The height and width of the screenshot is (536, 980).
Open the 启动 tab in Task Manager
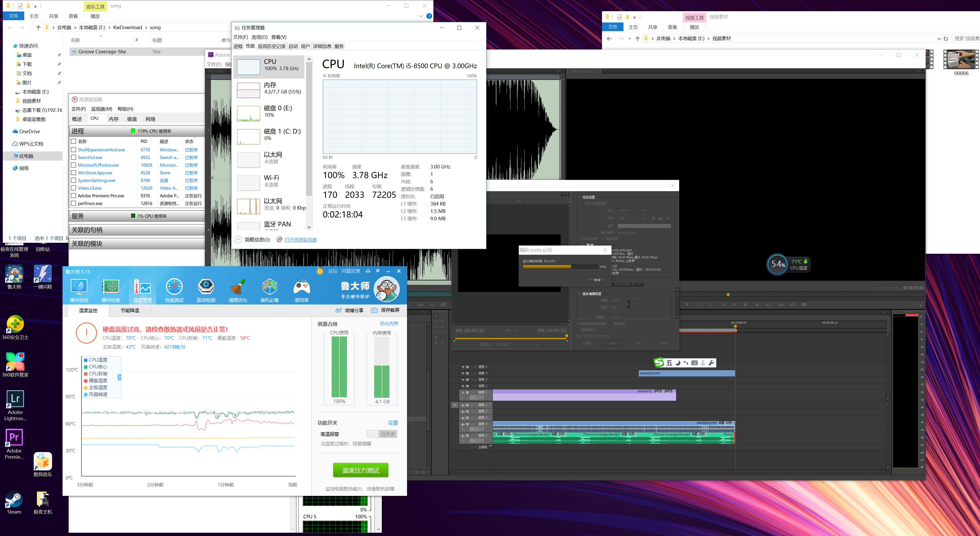tap(293, 46)
